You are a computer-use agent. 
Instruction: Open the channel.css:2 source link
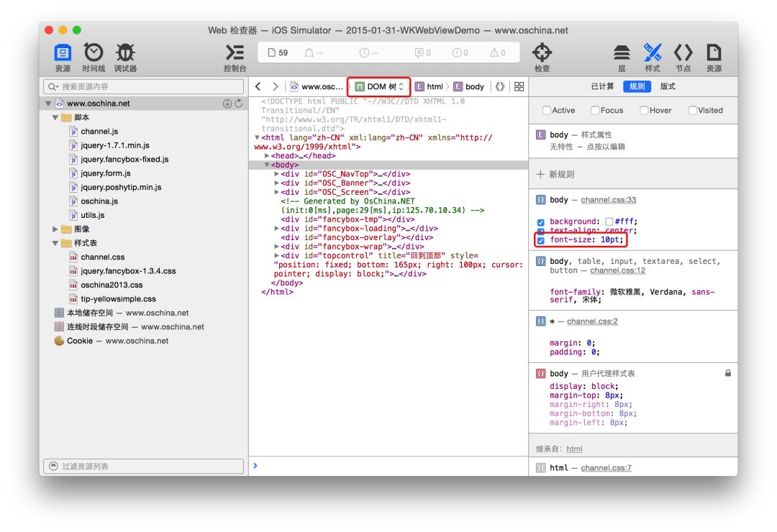tap(592, 321)
